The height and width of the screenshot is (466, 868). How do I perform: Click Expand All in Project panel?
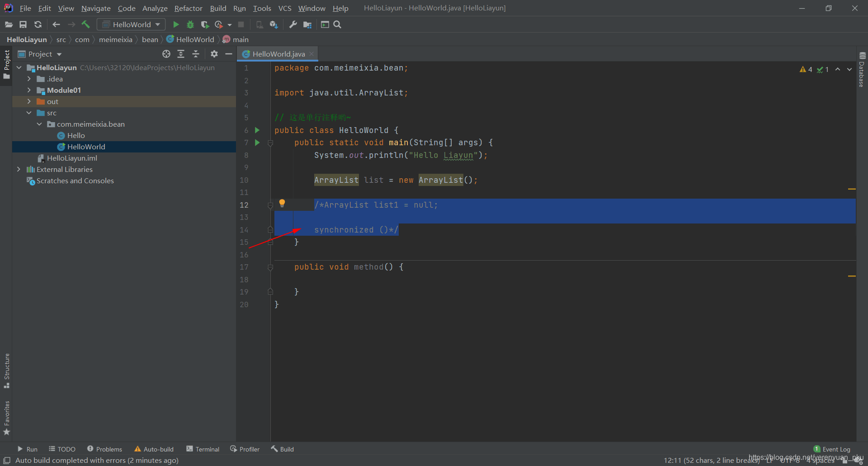click(x=181, y=54)
